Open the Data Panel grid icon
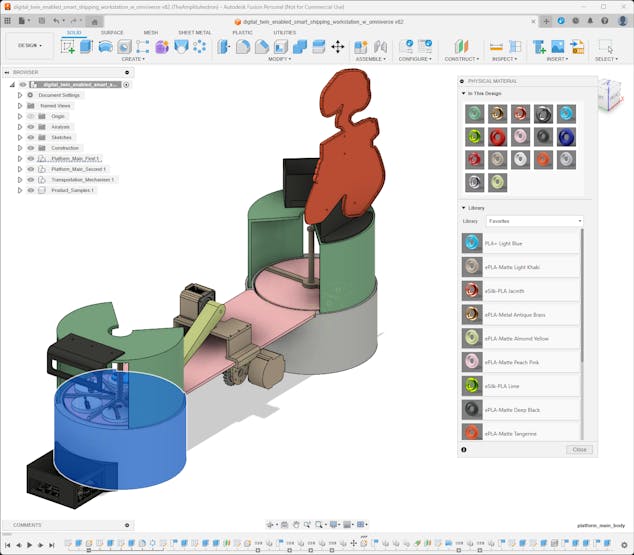Viewport: 634px width, 555px height. pyautogui.click(x=7, y=21)
